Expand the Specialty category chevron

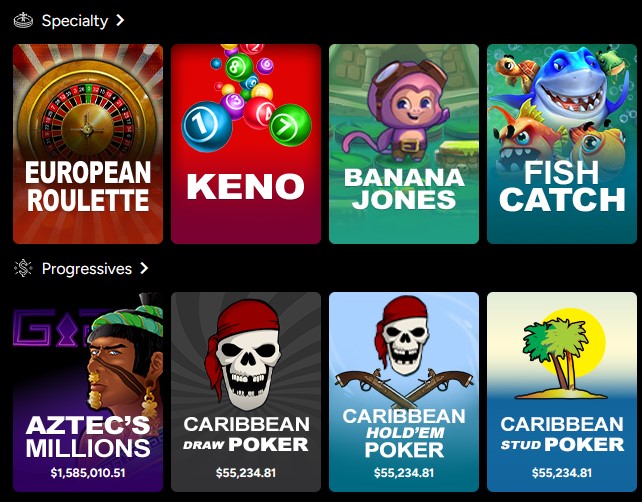point(120,20)
